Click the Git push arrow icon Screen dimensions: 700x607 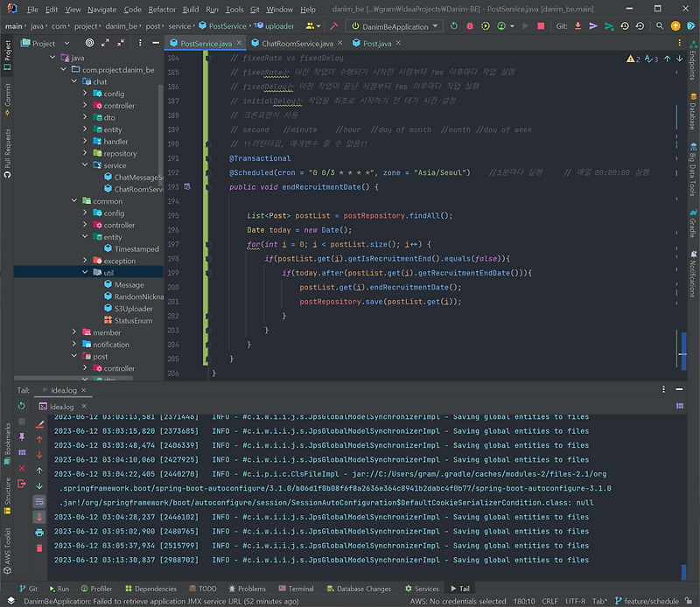[593, 26]
